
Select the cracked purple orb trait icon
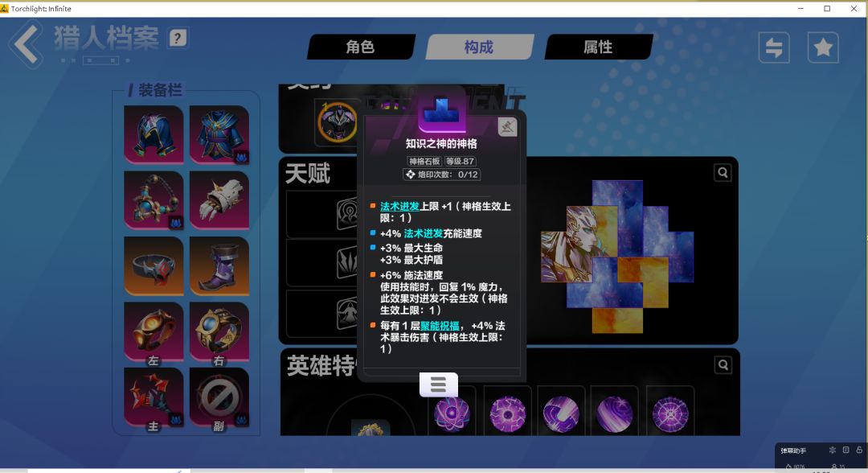(508, 413)
